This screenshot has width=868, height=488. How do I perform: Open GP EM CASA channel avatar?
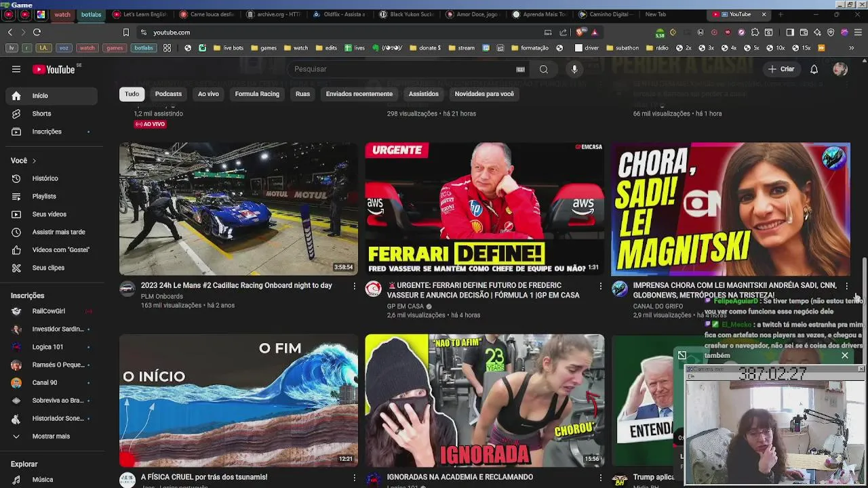click(x=373, y=289)
